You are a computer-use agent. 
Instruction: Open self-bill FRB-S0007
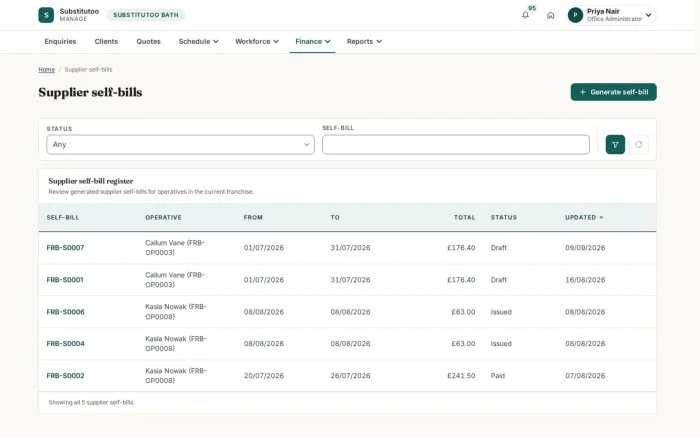pos(65,248)
